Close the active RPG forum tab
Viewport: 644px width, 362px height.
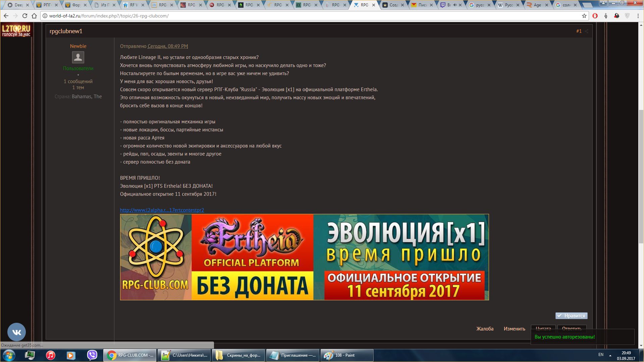tap(374, 5)
